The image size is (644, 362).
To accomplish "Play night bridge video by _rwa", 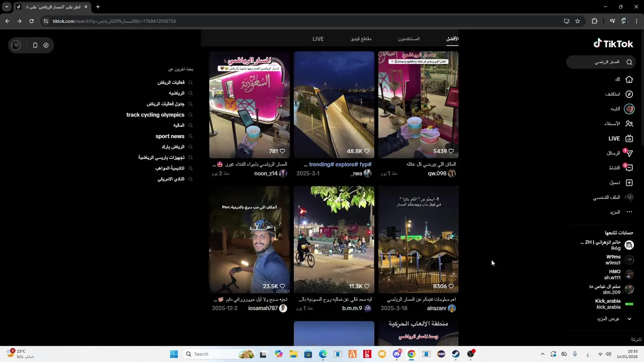I will click(334, 105).
